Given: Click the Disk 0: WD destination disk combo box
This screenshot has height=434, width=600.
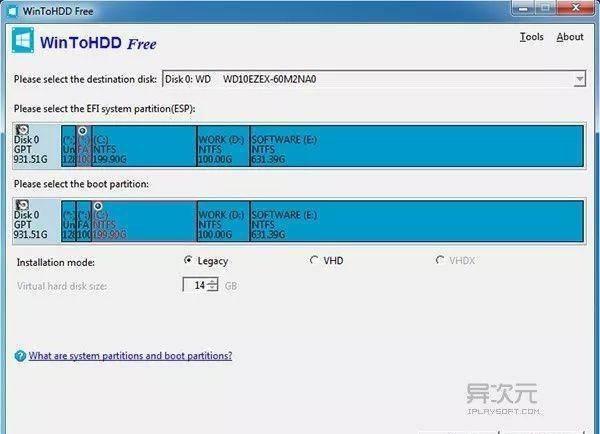Looking at the screenshot, I should coord(374,79).
